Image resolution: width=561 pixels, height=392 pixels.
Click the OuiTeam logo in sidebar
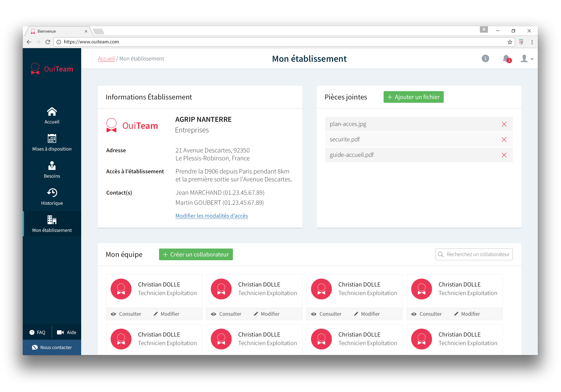coord(52,69)
